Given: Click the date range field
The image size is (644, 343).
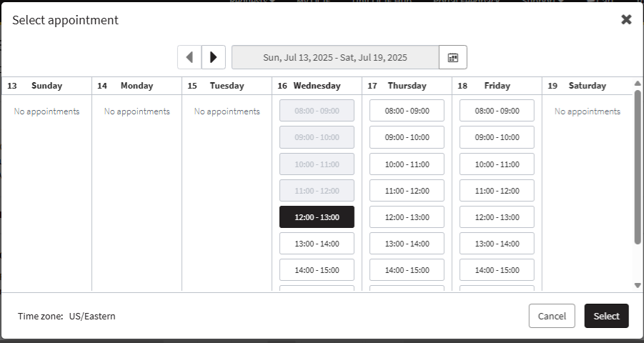Looking at the screenshot, I should tap(335, 57).
